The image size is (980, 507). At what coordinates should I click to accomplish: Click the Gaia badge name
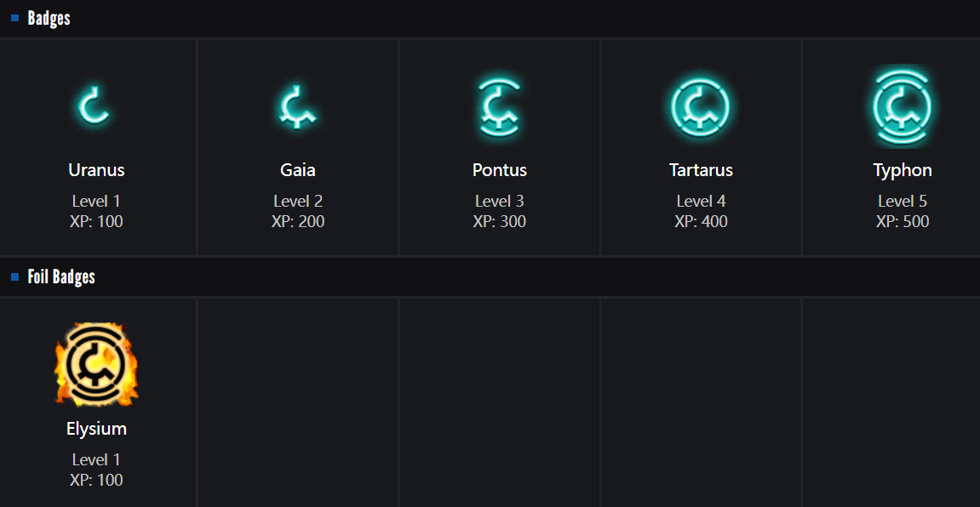[298, 170]
